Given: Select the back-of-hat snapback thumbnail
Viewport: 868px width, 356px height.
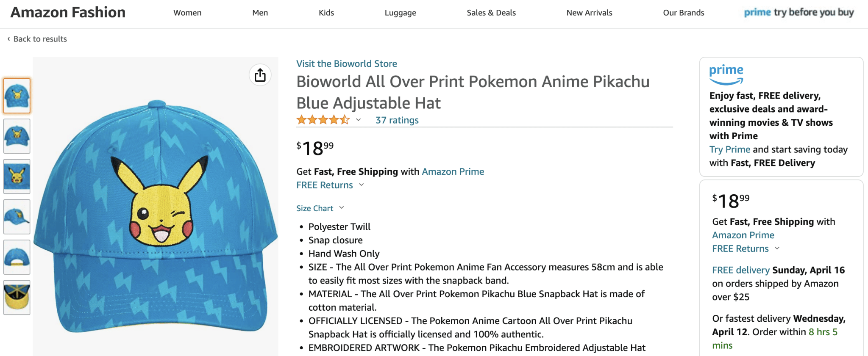Looking at the screenshot, I should 17,257.
